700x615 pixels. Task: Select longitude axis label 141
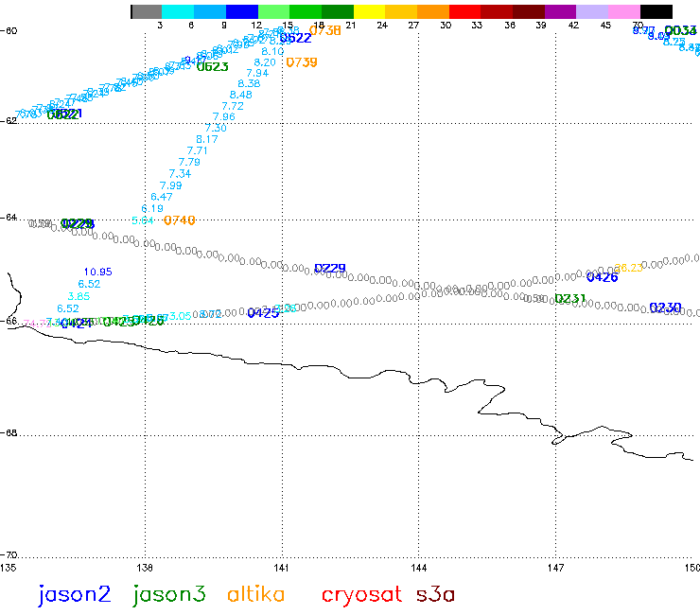click(x=281, y=568)
